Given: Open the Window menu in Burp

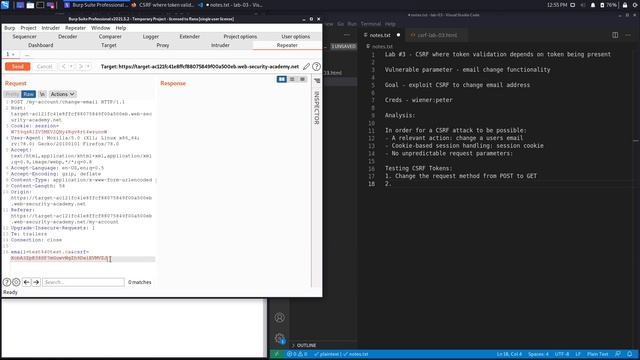Looking at the screenshot, I should 100,28.
